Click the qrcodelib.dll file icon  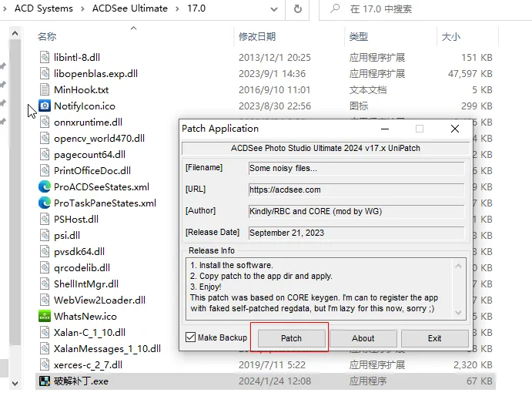45,267
